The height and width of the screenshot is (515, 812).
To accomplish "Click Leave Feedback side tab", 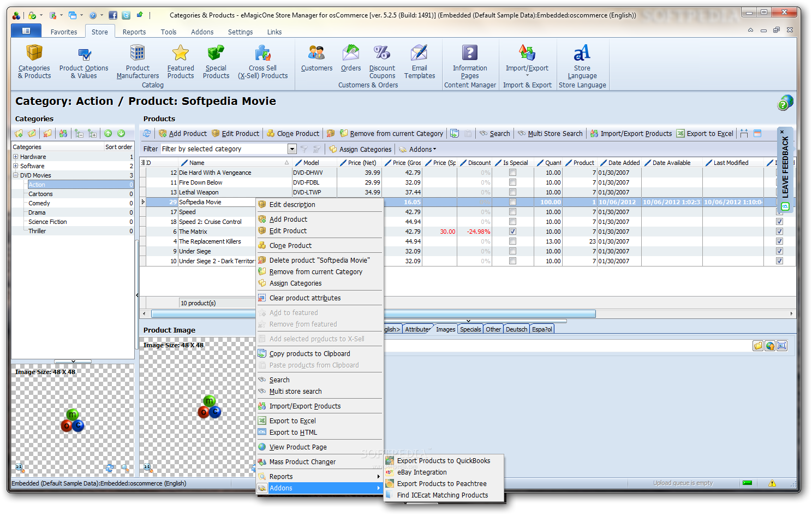I will [785, 169].
